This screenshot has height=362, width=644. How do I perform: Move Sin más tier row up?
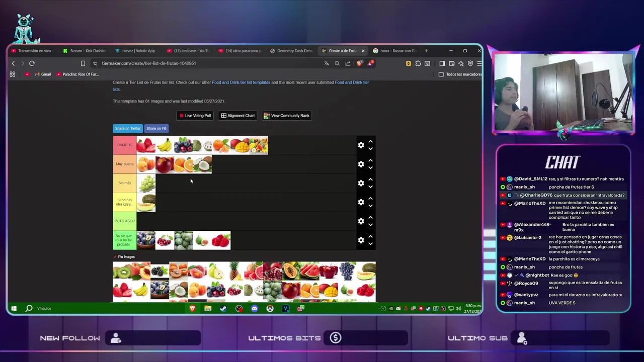click(x=370, y=179)
